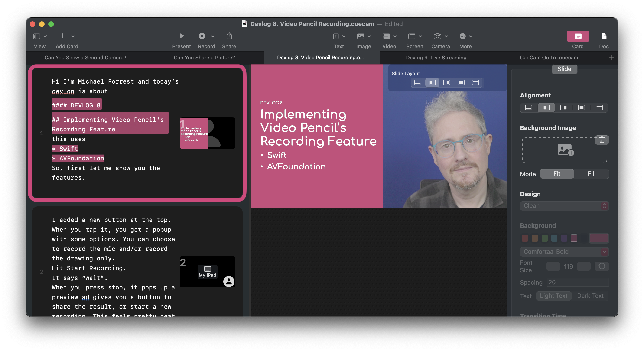The height and width of the screenshot is (351, 644).
Task: Expand the Text dropdown arrow
Action: [x=344, y=36]
